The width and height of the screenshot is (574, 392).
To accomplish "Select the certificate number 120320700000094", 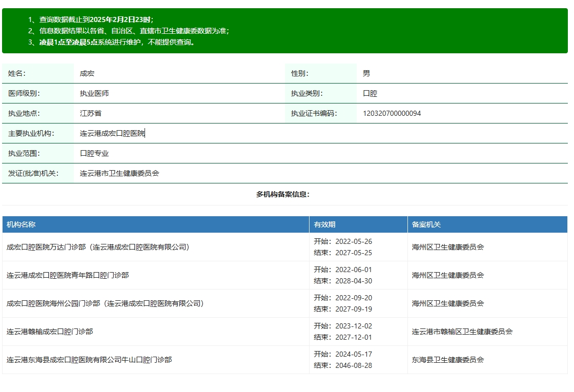I will coord(392,113).
